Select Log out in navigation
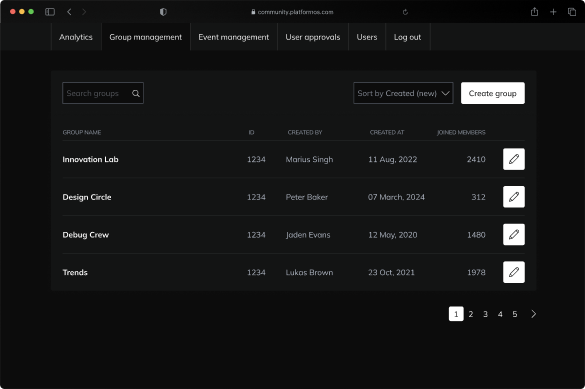This screenshot has width=585, height=389. (407, 37)
